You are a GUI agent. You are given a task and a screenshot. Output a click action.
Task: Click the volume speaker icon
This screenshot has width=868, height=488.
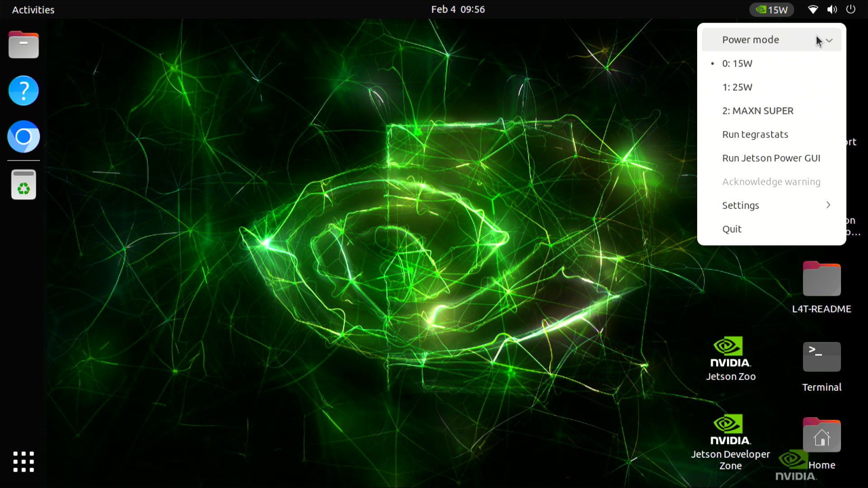(832, 9)
